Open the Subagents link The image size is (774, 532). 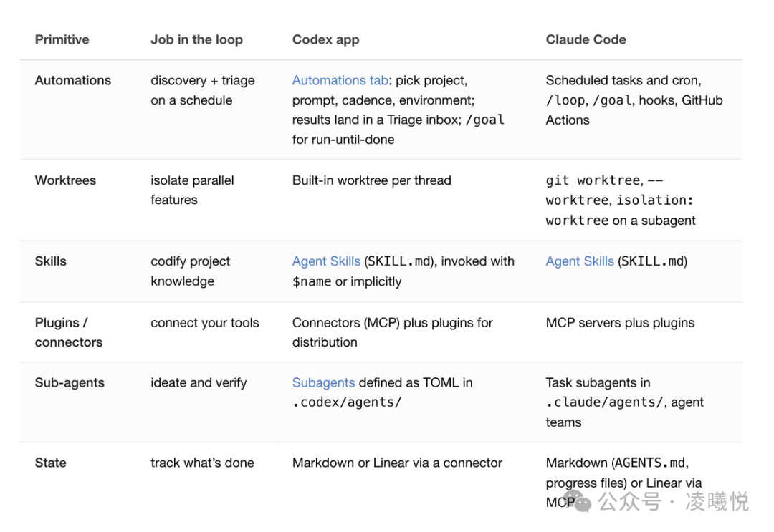[x=323, y=382]
